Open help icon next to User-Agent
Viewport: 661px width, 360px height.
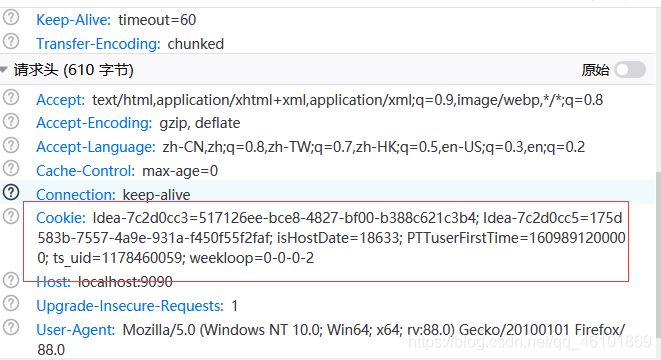pyautogui.click(x=11, y=327)
